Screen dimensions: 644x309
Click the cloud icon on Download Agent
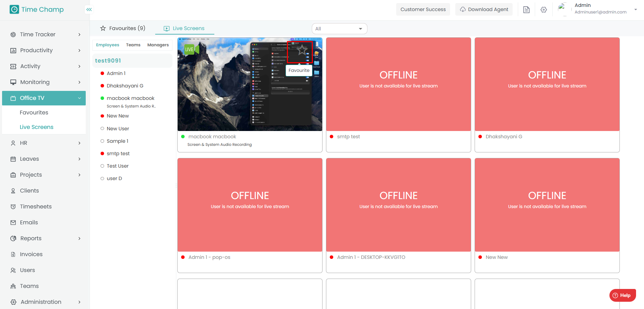coord(463,9)
